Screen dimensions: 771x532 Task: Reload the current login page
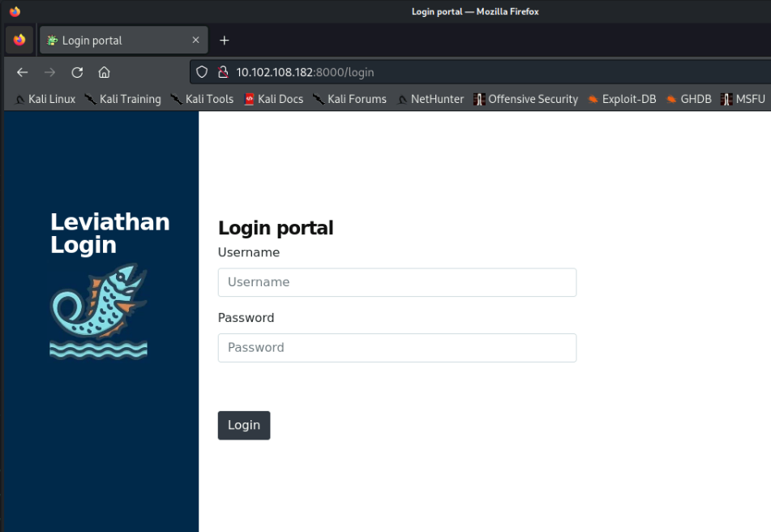click(x=77, y=72)
